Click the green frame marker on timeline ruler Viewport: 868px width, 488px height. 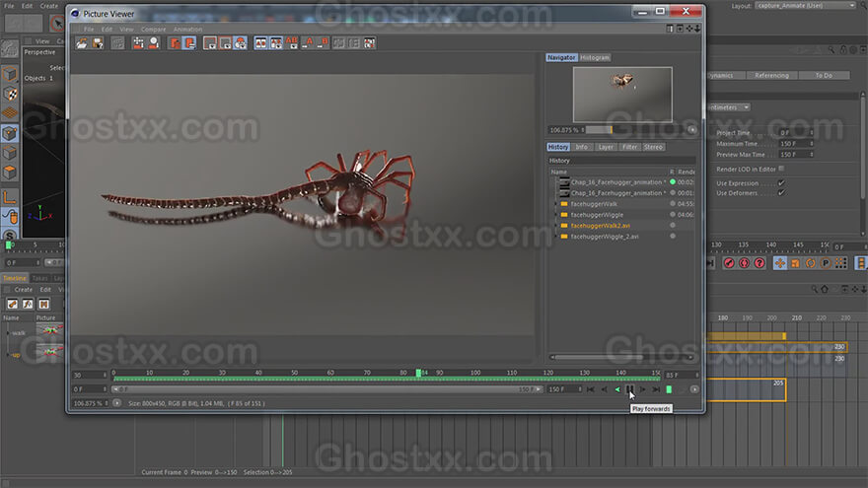[x=418, y=373]
